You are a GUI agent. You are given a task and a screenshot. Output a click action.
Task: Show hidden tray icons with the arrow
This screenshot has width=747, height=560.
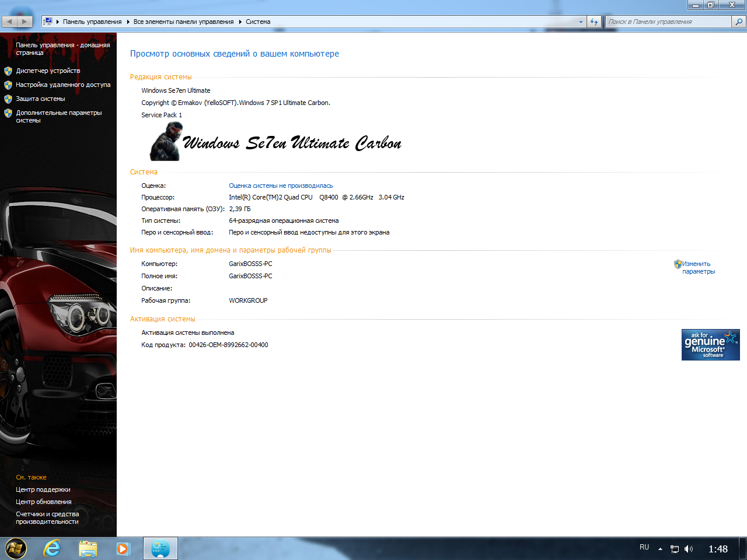(660, 549)
